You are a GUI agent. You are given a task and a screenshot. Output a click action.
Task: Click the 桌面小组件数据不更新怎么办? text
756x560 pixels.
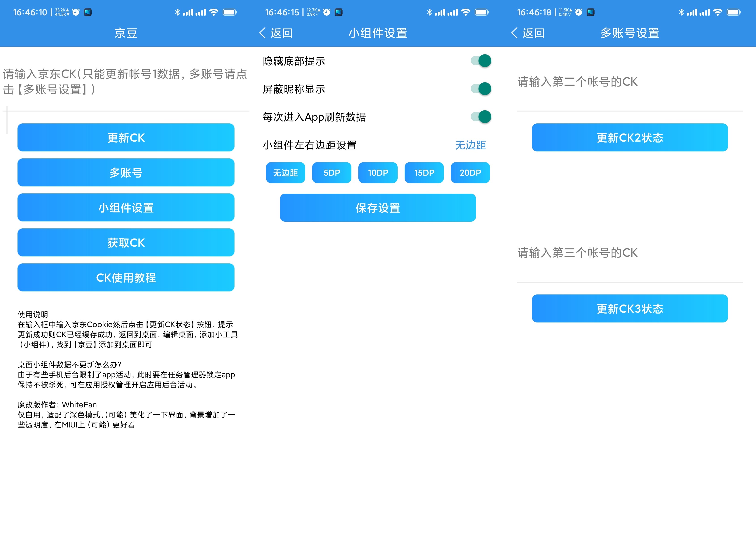[70, 364]
